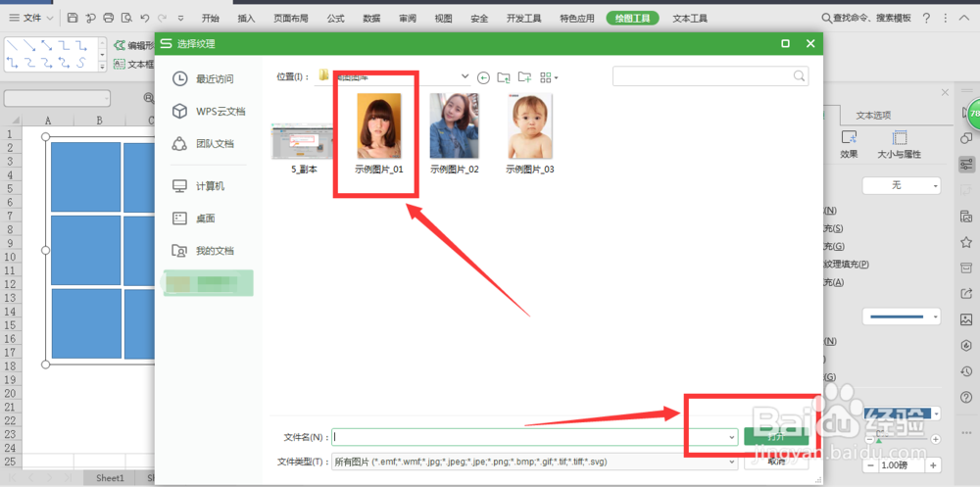
Task: Switch to the 页面布局 tab
Action: click(291, 19)
